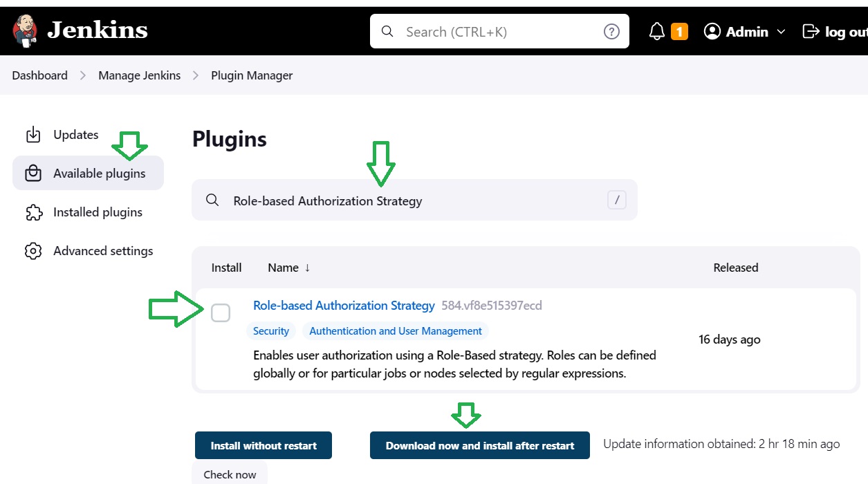
Task: Click Install without restart button
Action: 264,445
